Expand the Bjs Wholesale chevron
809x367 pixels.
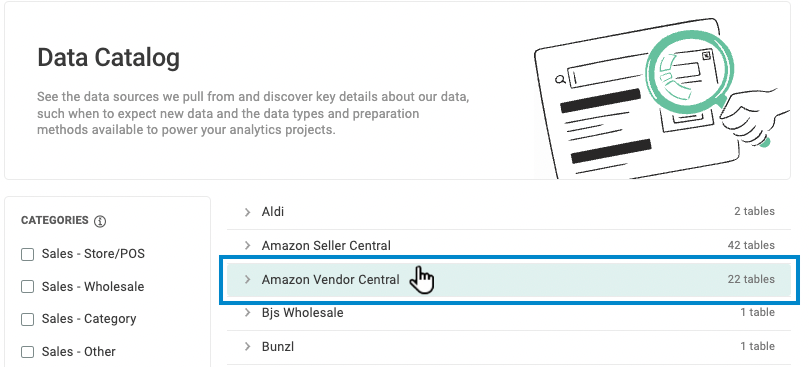click(x=248, y=313)
